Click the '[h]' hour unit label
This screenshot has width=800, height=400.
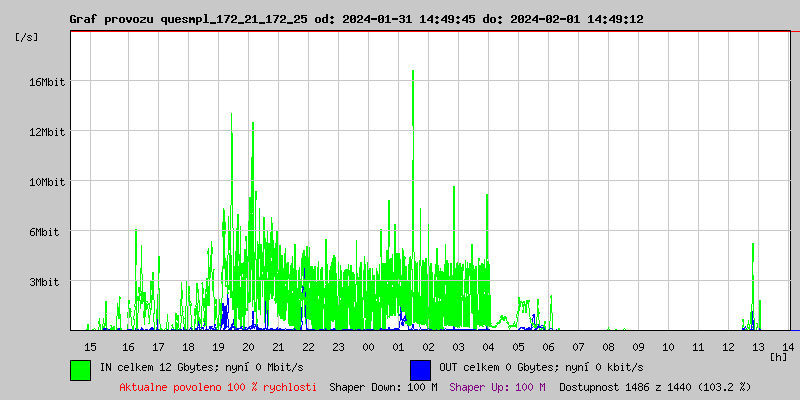pos(778,356)
